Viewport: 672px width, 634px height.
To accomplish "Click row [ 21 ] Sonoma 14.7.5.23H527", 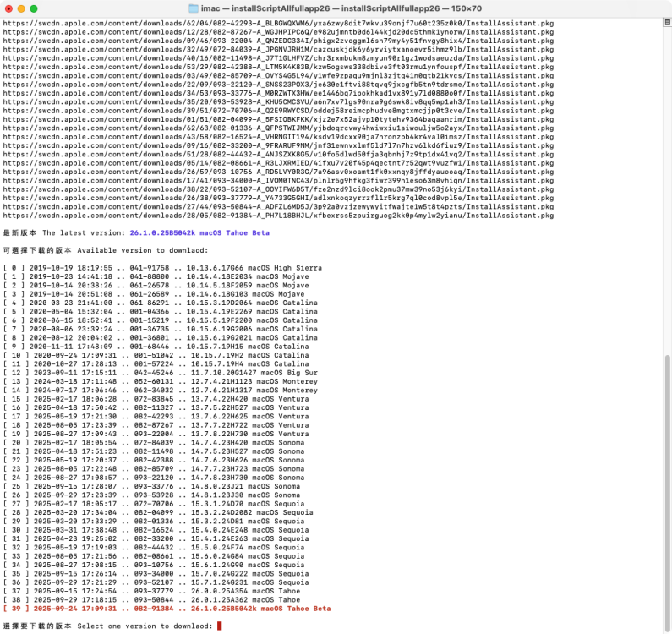I will [x=154, y=451].
